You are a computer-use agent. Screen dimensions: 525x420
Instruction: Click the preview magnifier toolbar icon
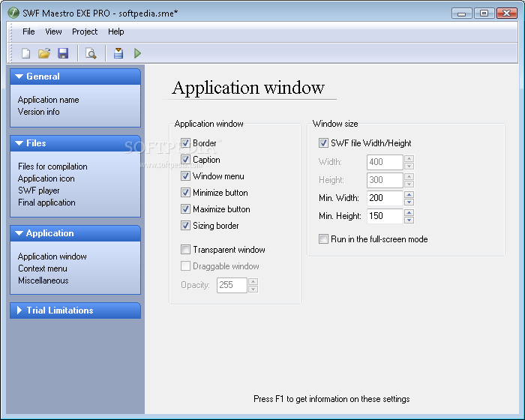[91, 53]
